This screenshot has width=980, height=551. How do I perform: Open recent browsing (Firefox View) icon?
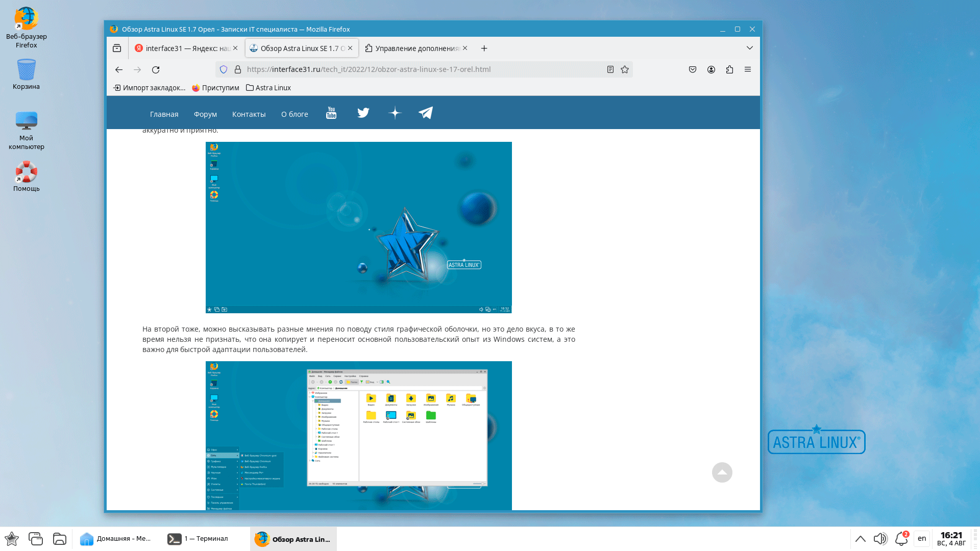117,48
